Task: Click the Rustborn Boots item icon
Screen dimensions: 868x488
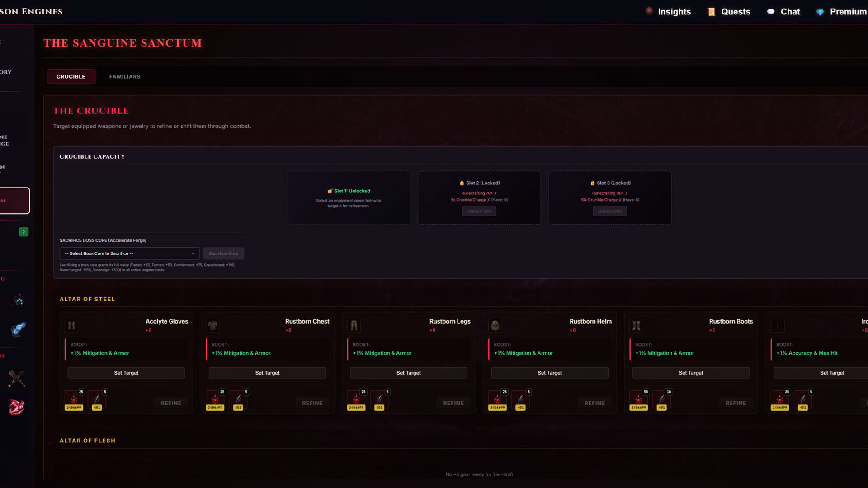Action: 637,325
